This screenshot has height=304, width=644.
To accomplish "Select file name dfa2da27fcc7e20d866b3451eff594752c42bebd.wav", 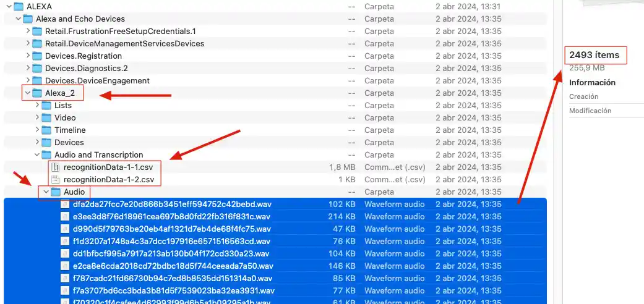I will coord(172,204).
